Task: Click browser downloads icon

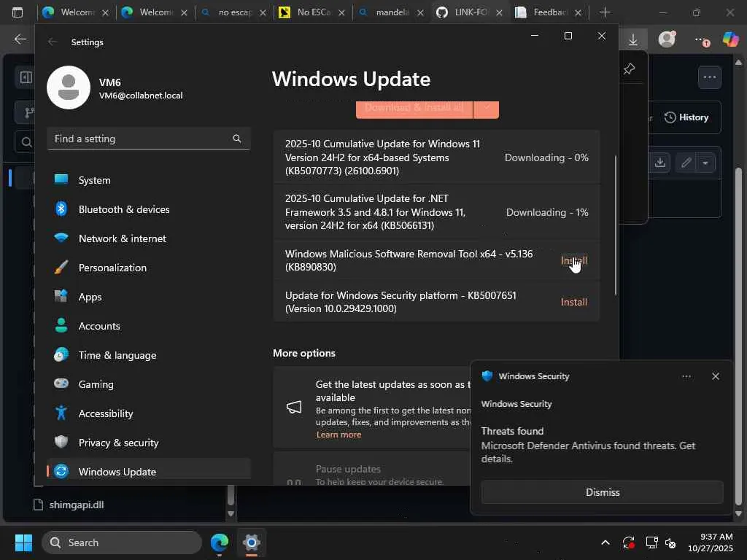Action: [x=632, y=40]
